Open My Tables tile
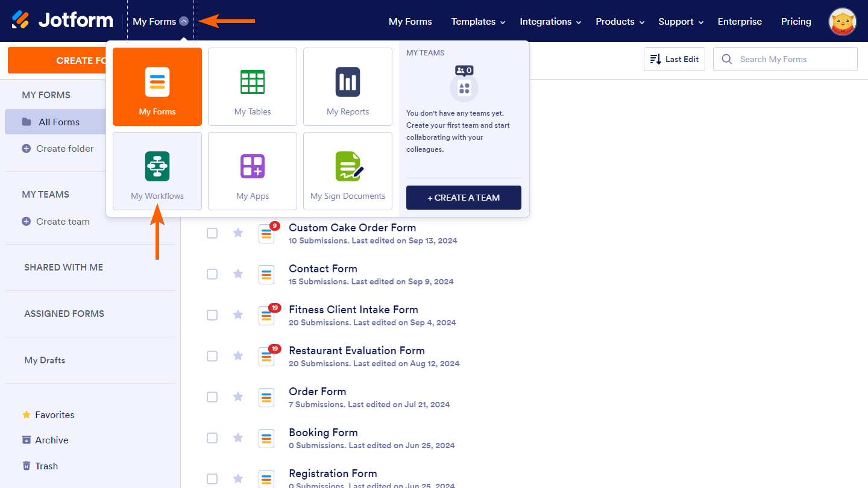 pos(253,87)
